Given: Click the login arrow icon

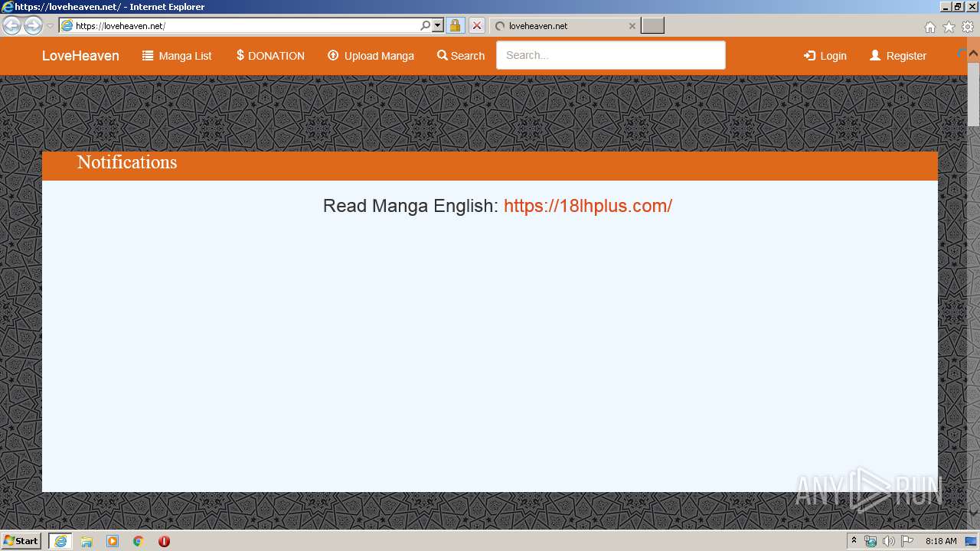Looking at the screenshot, I should click(809, 56).
